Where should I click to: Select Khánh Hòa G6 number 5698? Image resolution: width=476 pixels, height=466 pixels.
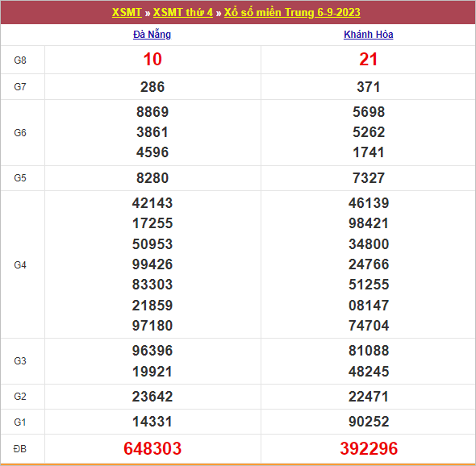coord(369,112)
